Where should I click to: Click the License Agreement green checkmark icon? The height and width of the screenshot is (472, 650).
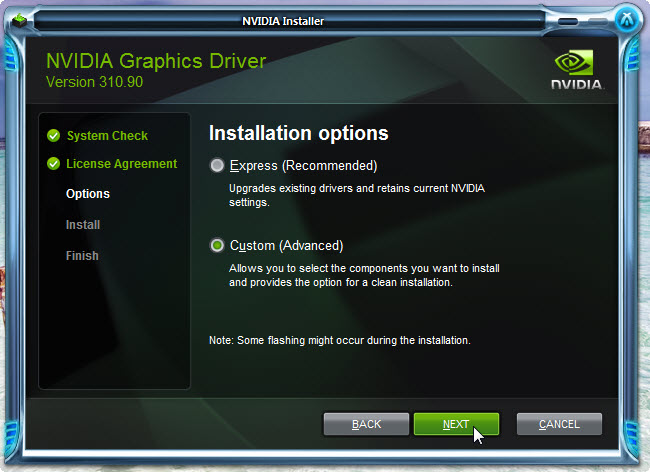(x=53, y=164)
